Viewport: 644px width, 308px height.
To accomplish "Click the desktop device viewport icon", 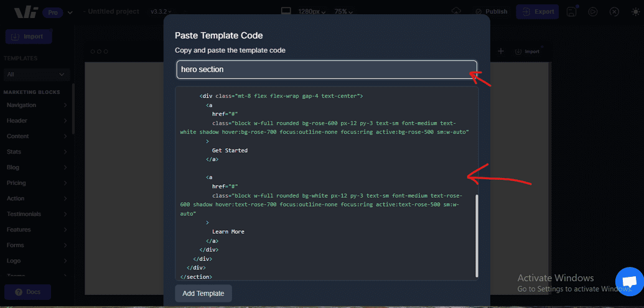I will point(286,11).
